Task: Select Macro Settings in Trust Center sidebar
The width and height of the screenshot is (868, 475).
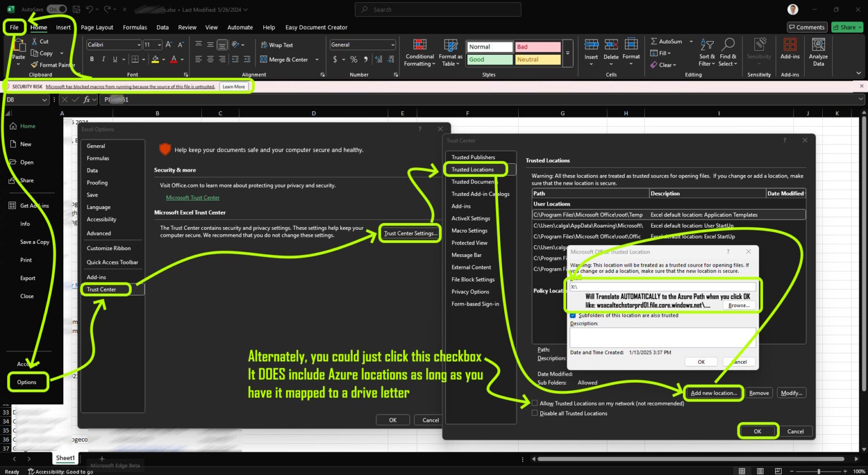Action: [469, 230]
